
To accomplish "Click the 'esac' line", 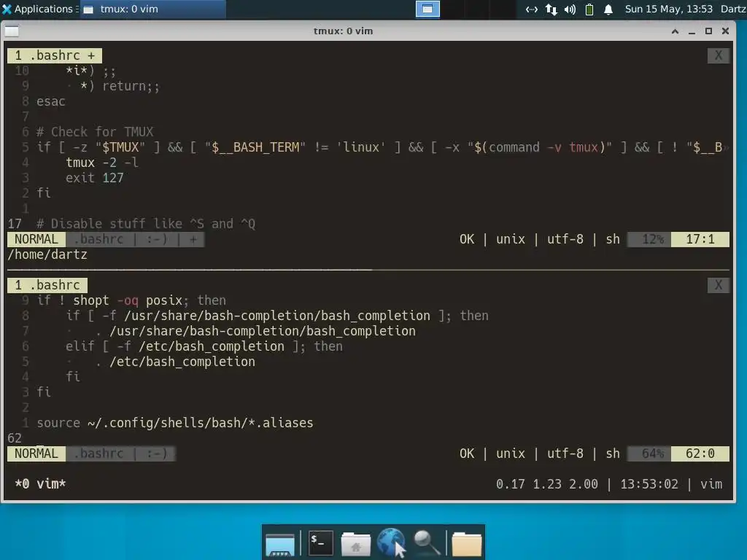I will (51, 101).
